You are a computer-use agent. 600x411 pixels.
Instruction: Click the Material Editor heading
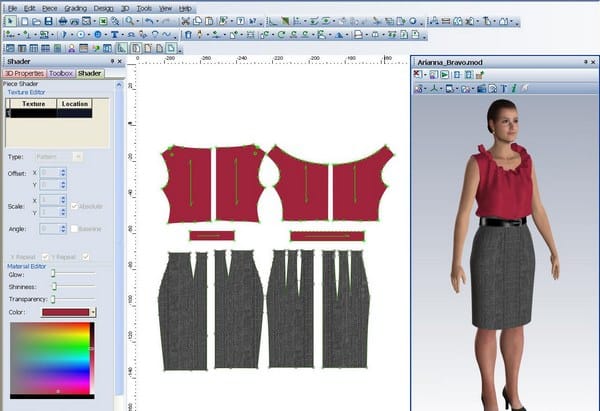coord(26,266)
